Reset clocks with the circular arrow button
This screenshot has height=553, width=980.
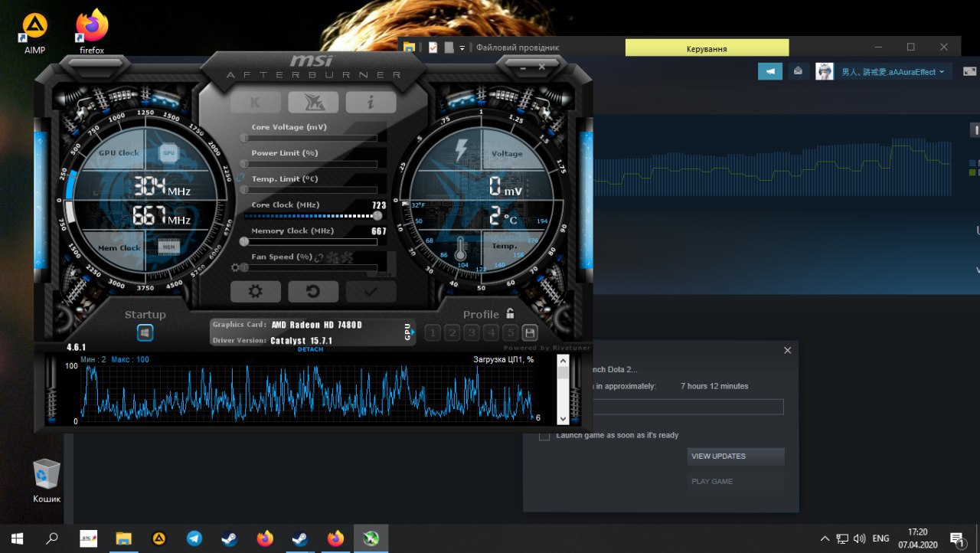pyautogui.click(x=313, y=292)
